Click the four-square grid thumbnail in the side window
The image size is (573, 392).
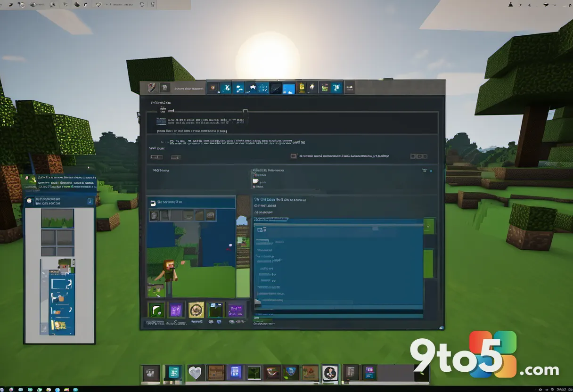point(57,244)
